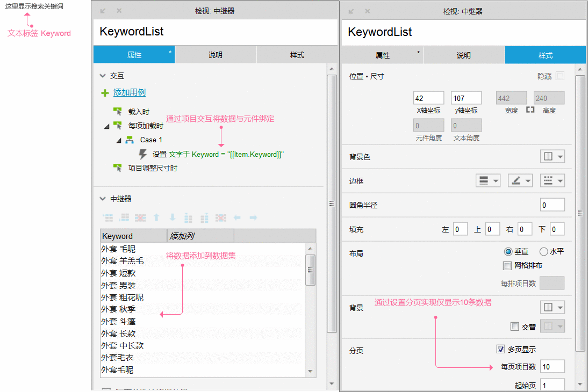This screenshot has height=392, width=588.
Task: Click KeywordList name field in left inspector
Action: [215, 32]
